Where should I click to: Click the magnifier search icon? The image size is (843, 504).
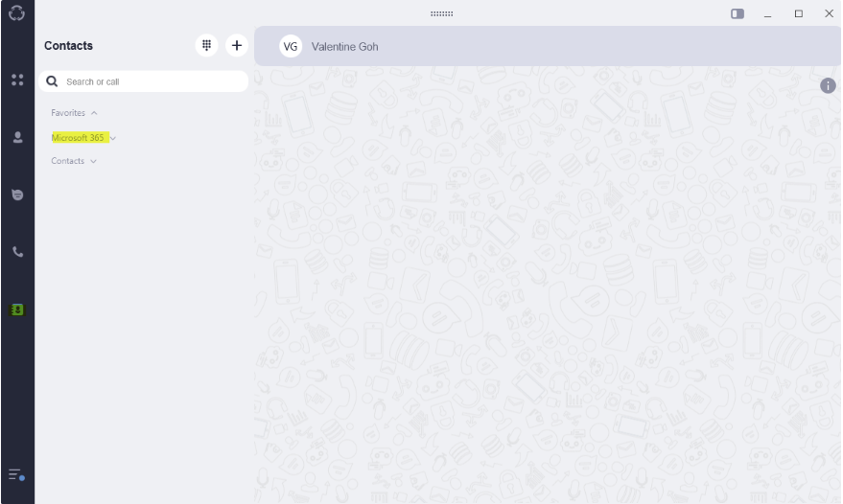pyautogui.click(x=52, y=81)
